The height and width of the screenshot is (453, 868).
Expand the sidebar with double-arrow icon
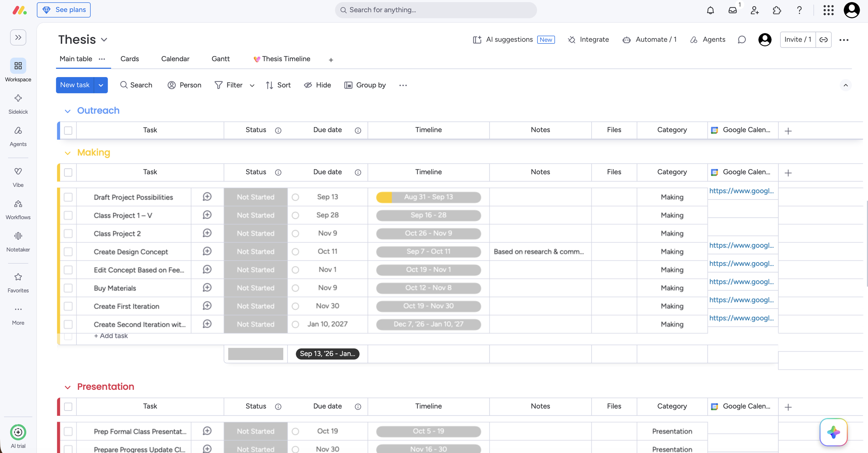(x=18, y=37)
